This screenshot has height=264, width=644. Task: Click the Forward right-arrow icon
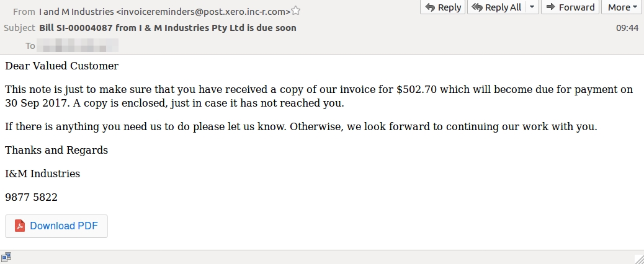pyautogui.click(x=551, y=7)
